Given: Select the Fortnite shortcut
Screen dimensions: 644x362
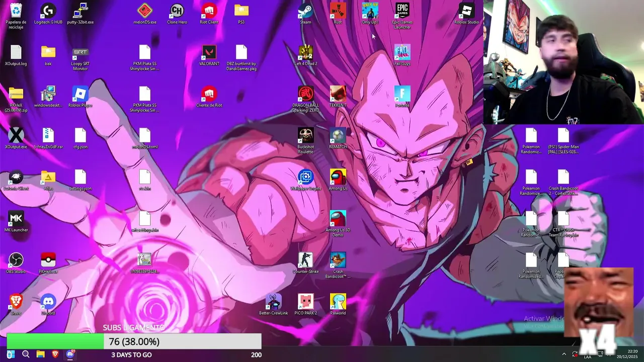Looking at the screenshot, I should 402,97.
